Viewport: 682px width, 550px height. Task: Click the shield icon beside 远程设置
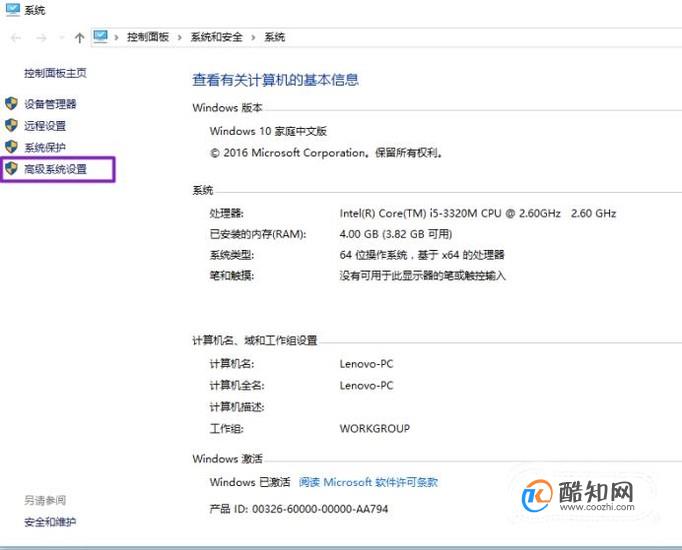click(11, 125)
